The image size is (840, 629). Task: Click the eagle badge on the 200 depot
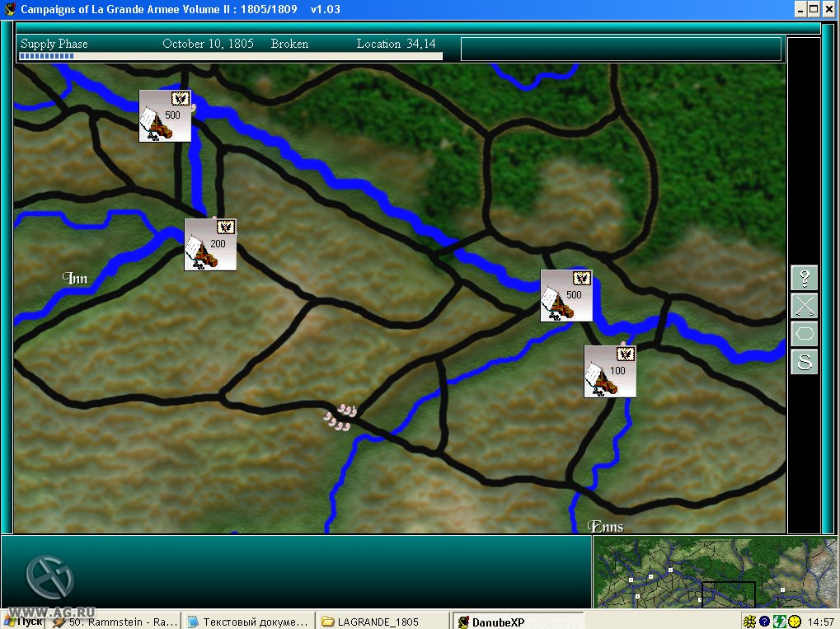click(226, 228)
